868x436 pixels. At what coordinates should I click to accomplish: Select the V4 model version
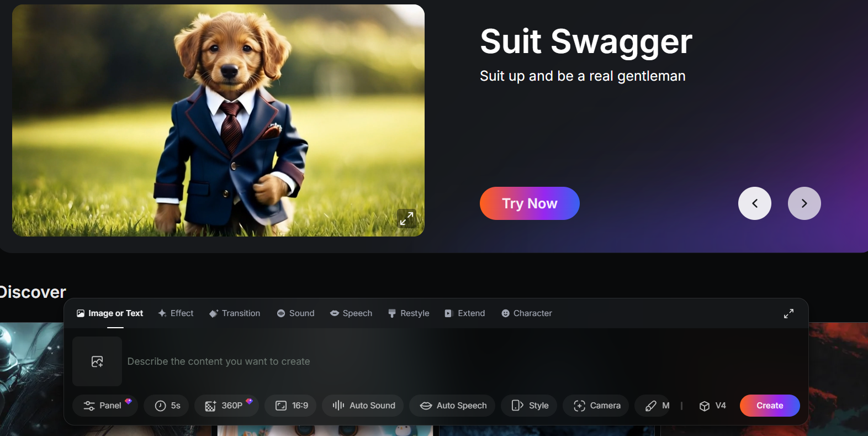(712, 406)
